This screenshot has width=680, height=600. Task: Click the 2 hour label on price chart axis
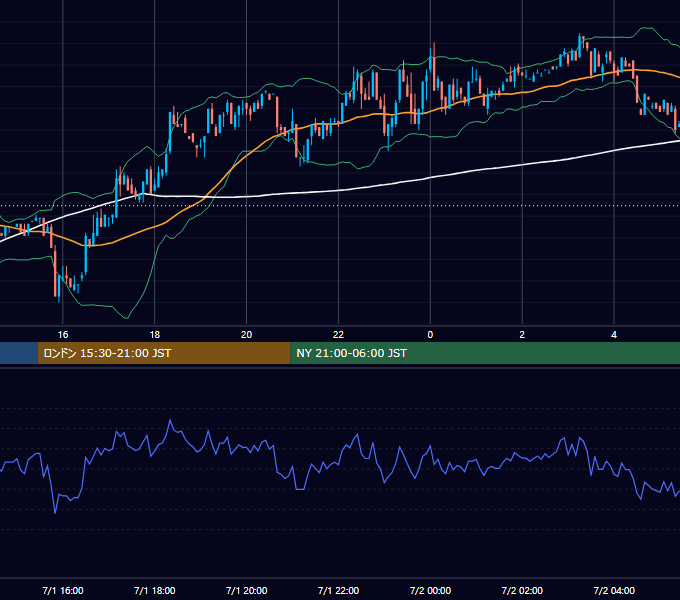[x=522, y=334]
